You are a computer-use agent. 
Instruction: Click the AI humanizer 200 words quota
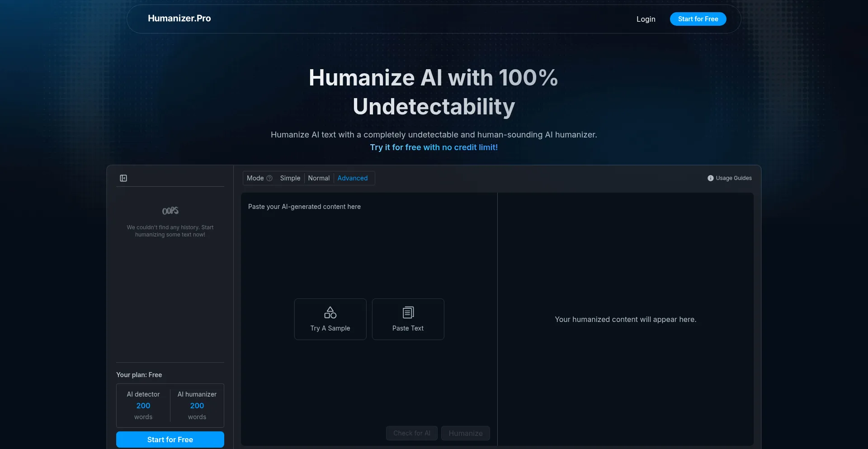pos(197,406)
